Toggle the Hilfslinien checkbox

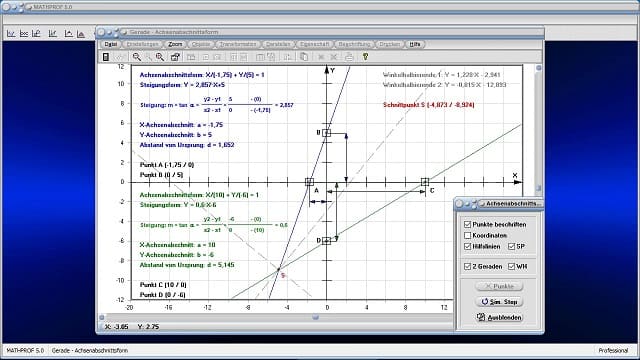point(468,246)
